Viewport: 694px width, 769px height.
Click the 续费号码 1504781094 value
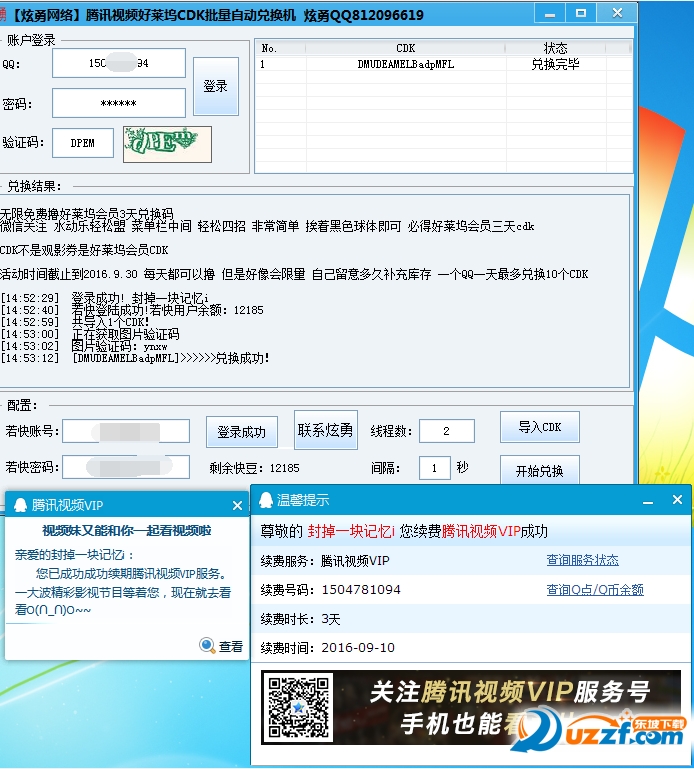click(x=361, y=590)
